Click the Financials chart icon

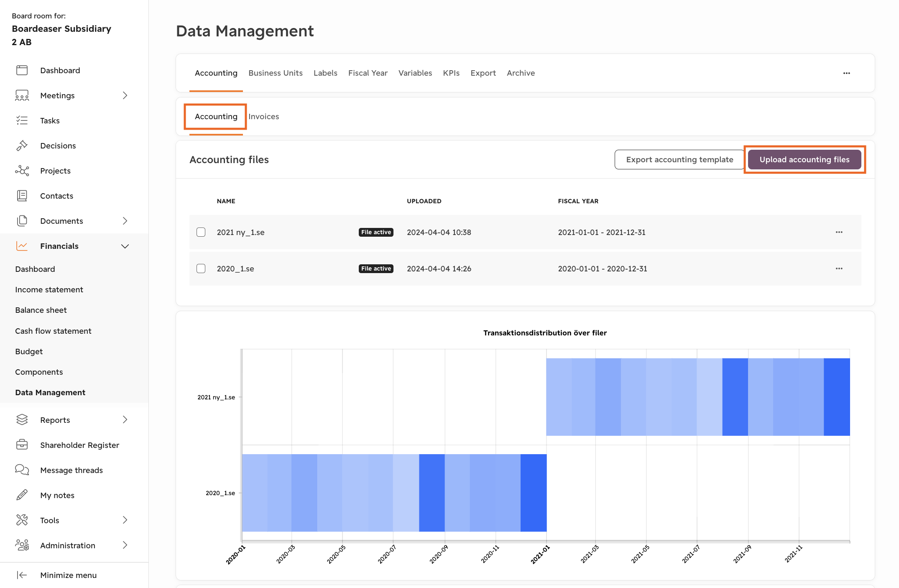tap(22, 246)
